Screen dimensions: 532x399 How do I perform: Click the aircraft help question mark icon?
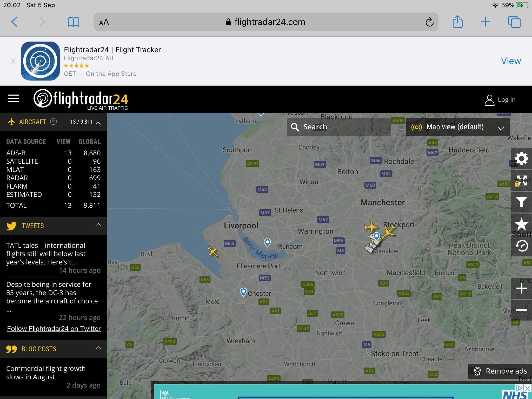pyautogui.click(x=54, y=122)
